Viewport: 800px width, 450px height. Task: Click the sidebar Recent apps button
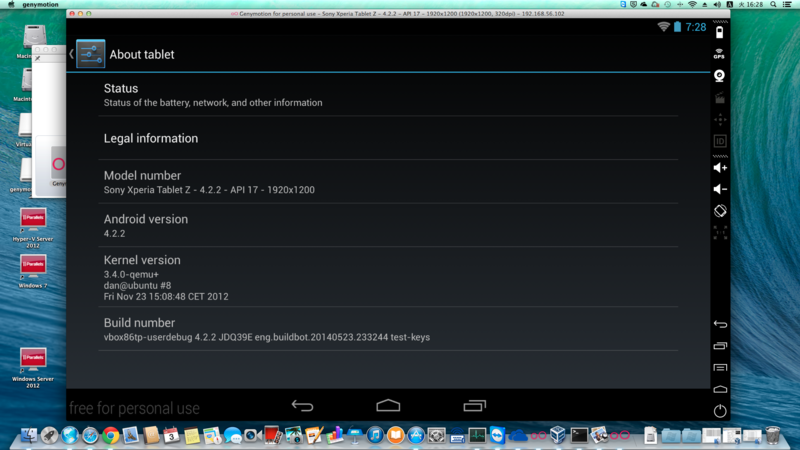720,346
